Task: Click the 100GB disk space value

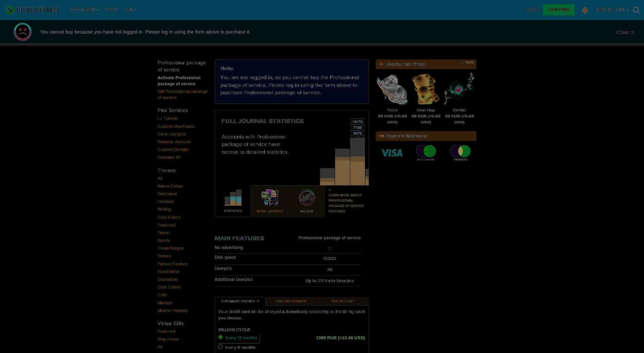Action: tap(329, 259)
